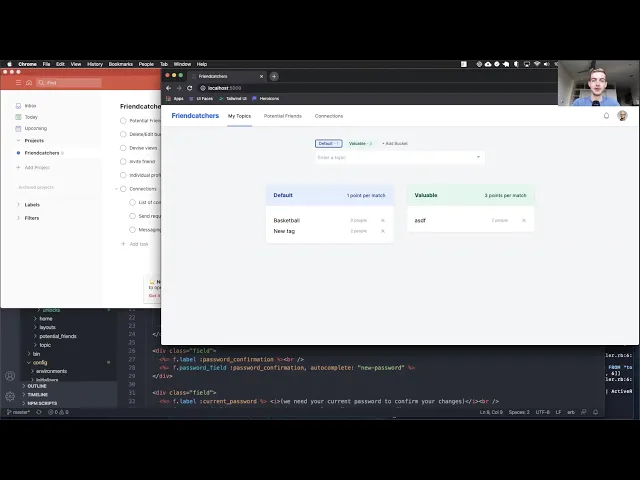Check off Individual profile task

pyautogui.click(x=123, y=175)
